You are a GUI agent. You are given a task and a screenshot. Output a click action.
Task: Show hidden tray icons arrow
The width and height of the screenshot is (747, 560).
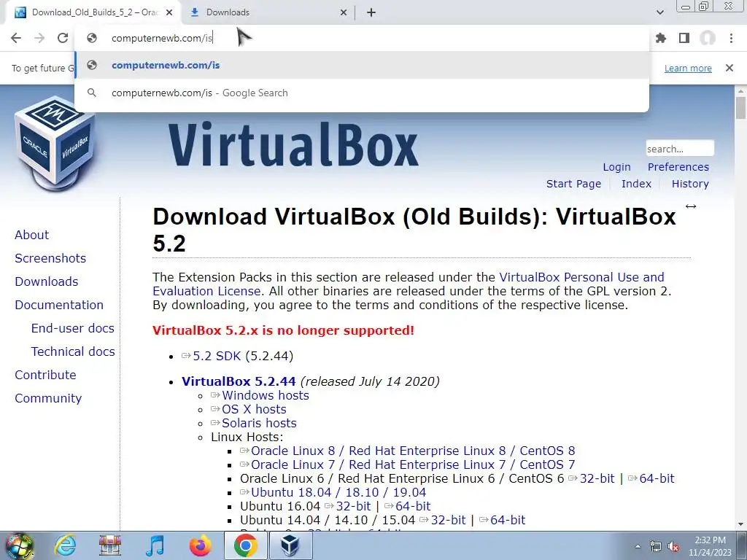(638, 546)
